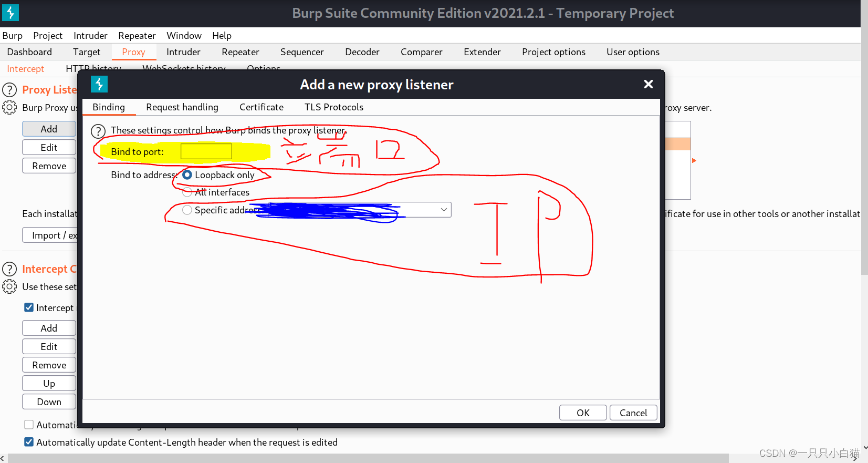
Task: Click the Bind to port input field
Action: (x=206, y=151)
